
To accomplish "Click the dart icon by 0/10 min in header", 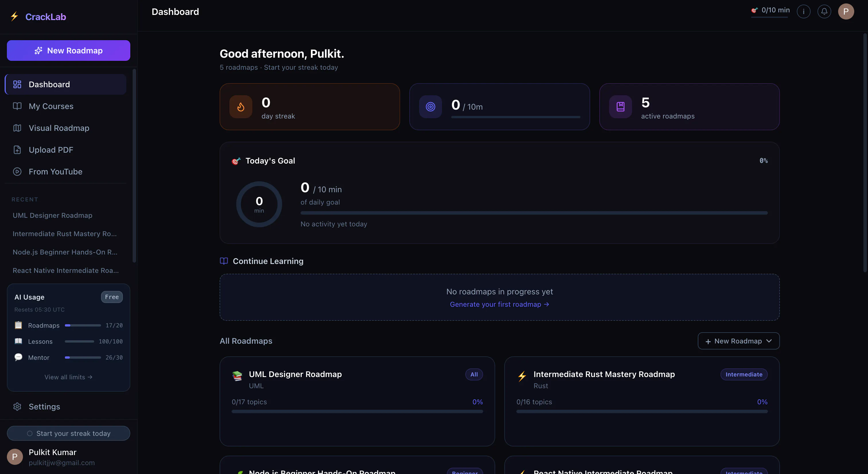I will (754, 10).
